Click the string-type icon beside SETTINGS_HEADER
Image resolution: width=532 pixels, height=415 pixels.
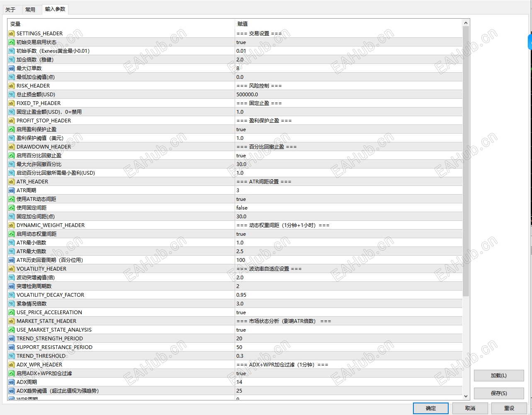pos(12,34)
